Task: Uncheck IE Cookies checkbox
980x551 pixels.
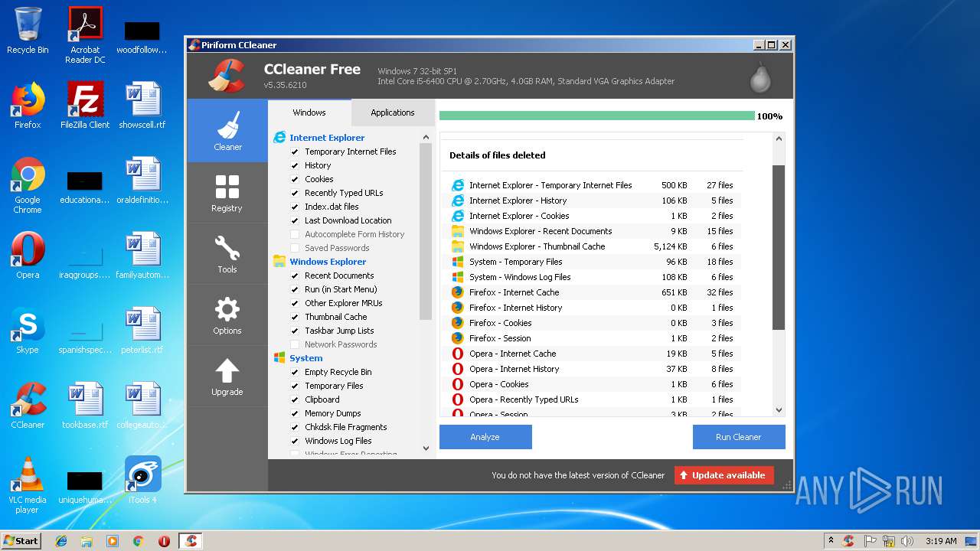Action: [295, 179]
